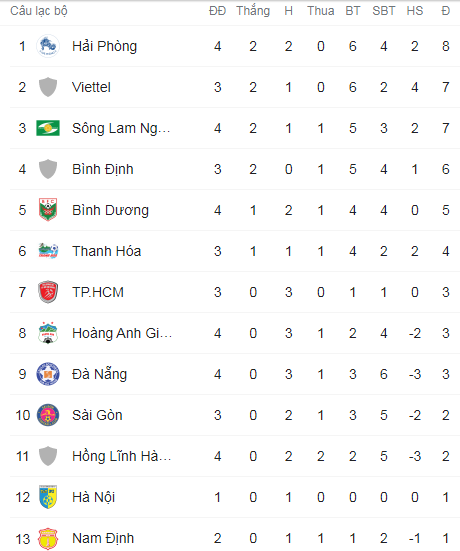
Task: Click the HS goal difference header
Action: coord(415,11)
